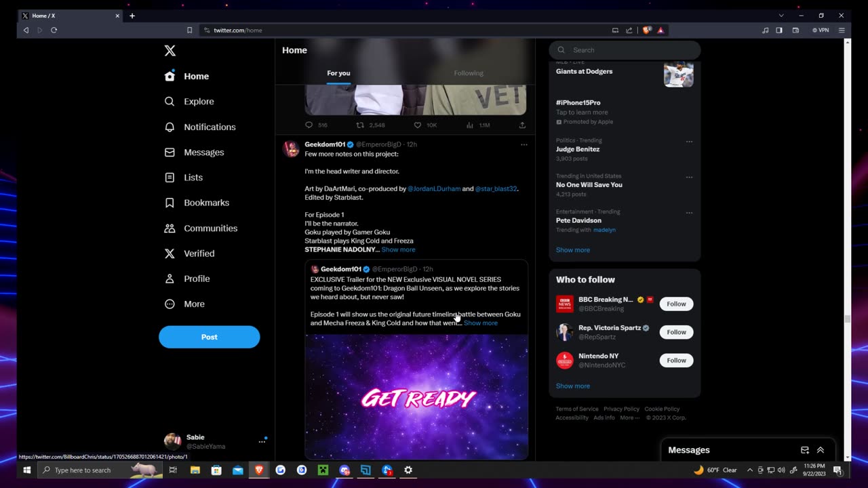Open Messages from sidebar
Image resolution: width=868 pixels, height=488 pixels.
click(194, 152)
